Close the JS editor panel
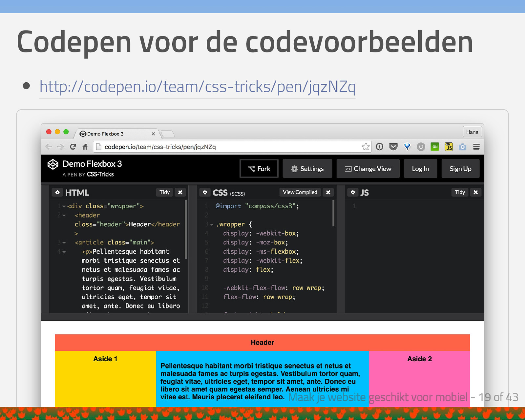 [476, 192]
